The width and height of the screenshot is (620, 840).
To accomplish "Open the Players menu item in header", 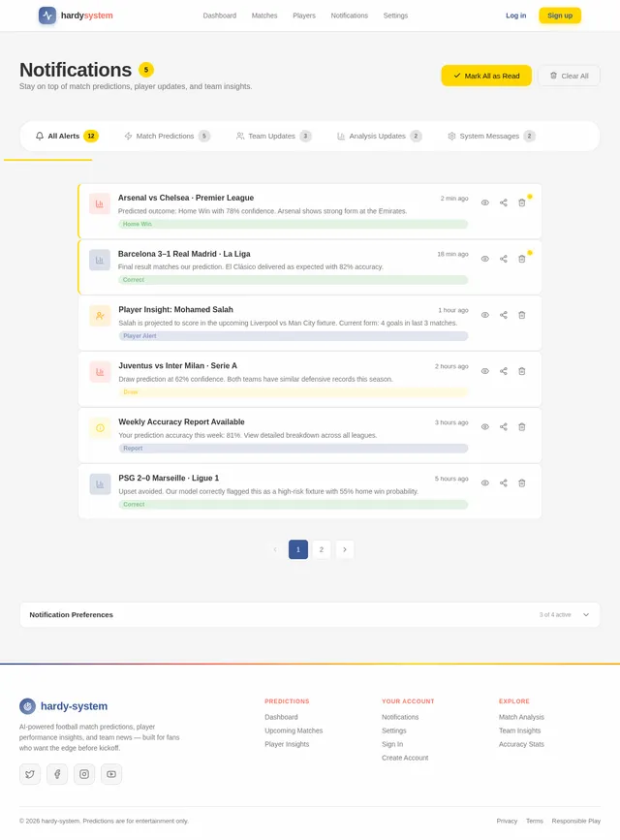I will tap(304, 16).
